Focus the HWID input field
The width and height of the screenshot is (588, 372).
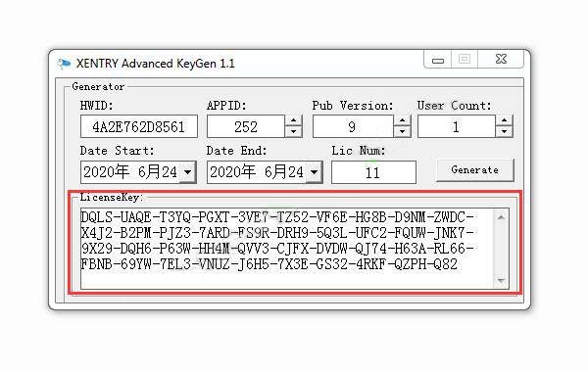click(x=139, y=126)
